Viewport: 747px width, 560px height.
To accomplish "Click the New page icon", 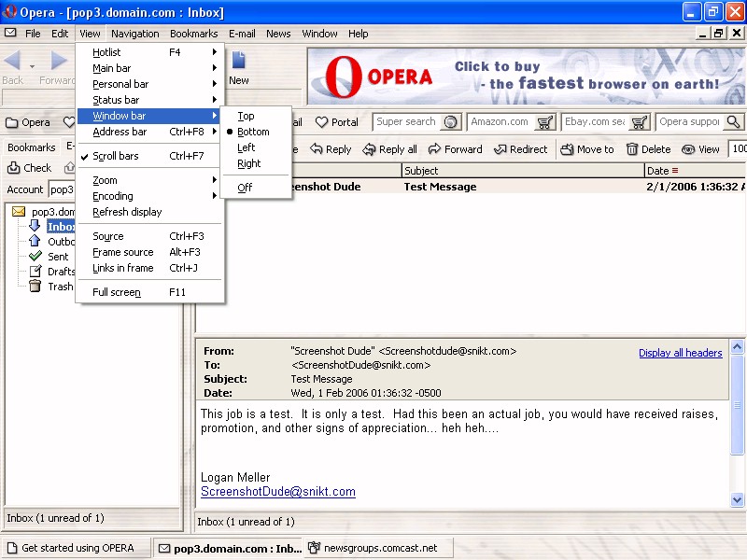I will 238,61.
